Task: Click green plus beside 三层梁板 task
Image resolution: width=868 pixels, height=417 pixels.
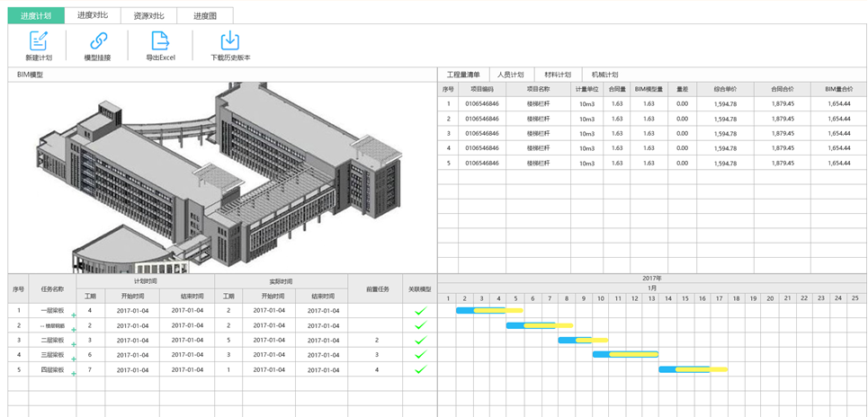Action: click(x=74, y=359)
